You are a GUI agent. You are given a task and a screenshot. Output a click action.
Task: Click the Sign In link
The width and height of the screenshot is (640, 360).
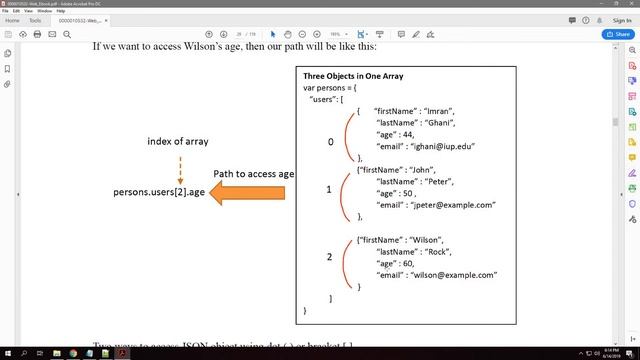622,20
